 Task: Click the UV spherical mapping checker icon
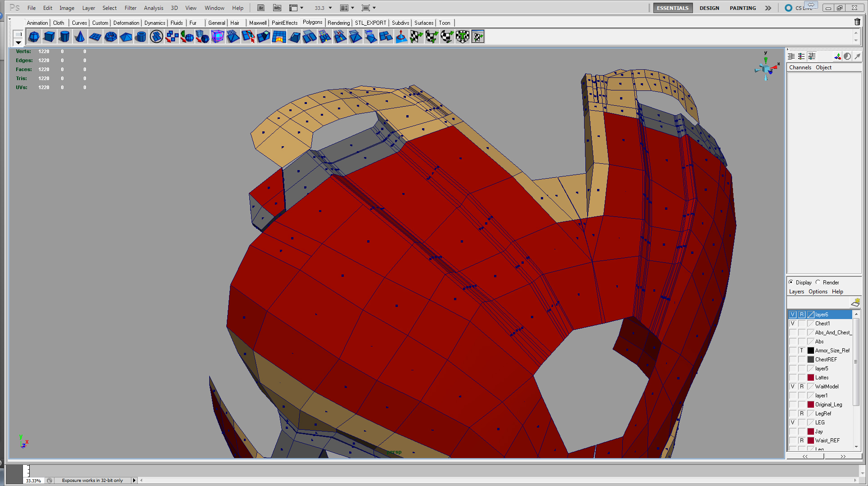coord(447,36)
